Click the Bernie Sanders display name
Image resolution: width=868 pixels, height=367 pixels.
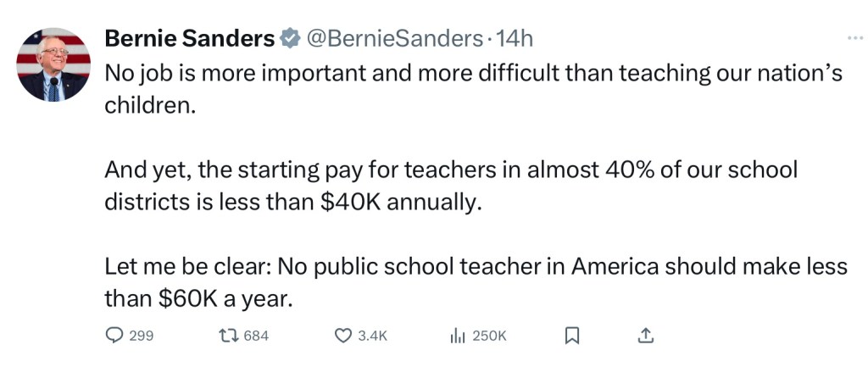(189, 38)
